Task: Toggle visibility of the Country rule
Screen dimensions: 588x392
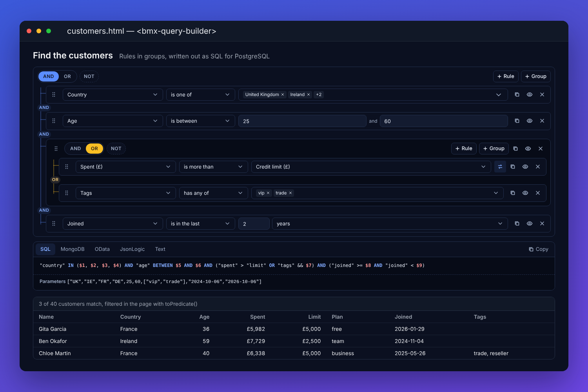Action: pyautogui.click(x=530, y=94)
